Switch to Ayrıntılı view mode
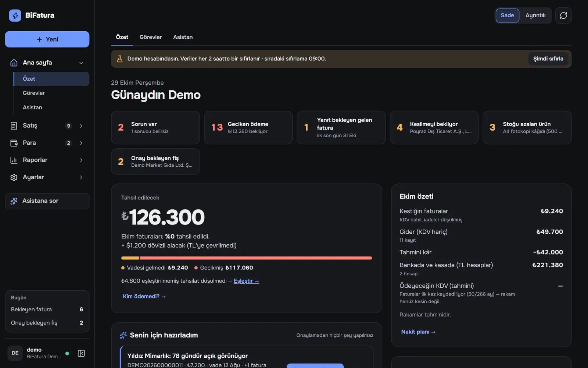Screen dimensions: 588x368 click(x=535, y=15)
